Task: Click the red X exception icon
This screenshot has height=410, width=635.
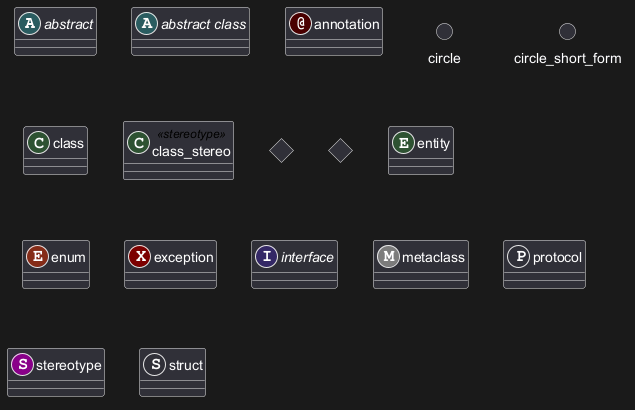Action: pyautogui.click(x=140, y=257)
